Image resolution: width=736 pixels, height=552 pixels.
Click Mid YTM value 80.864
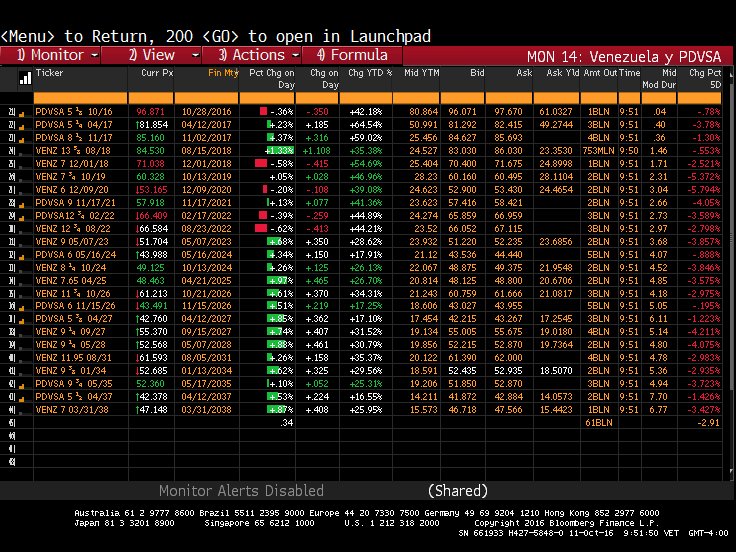click(423, 112)
